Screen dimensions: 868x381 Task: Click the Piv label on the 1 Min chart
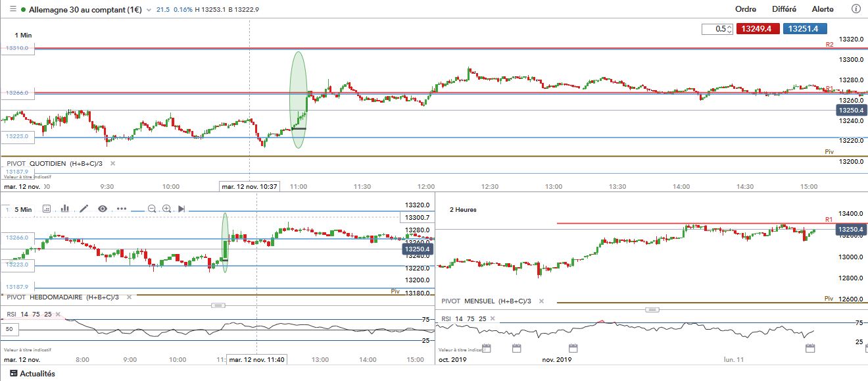point(829,151)
